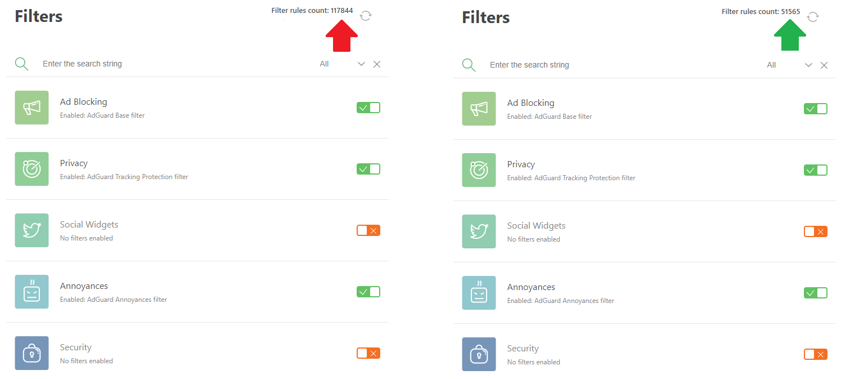Click the refresh icon beside rules count 51565

[x=813, y=17]
